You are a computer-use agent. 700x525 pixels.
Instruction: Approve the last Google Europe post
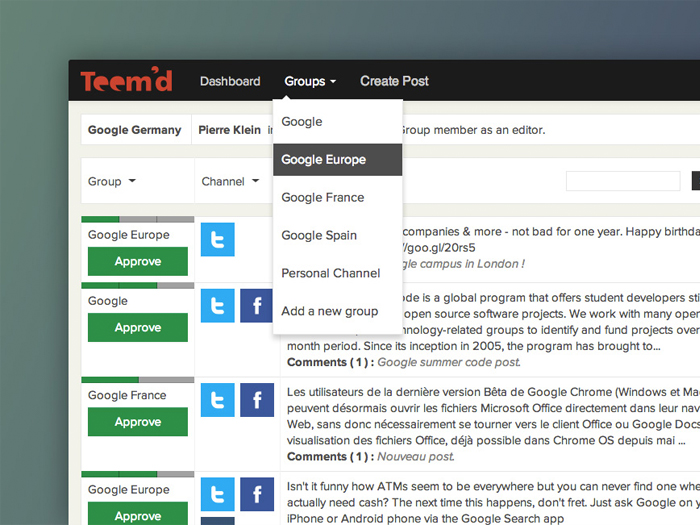[x=138, y=513]
